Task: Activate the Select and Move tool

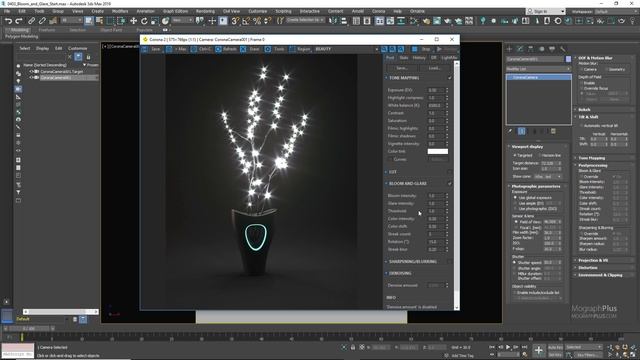Action: 133,21
